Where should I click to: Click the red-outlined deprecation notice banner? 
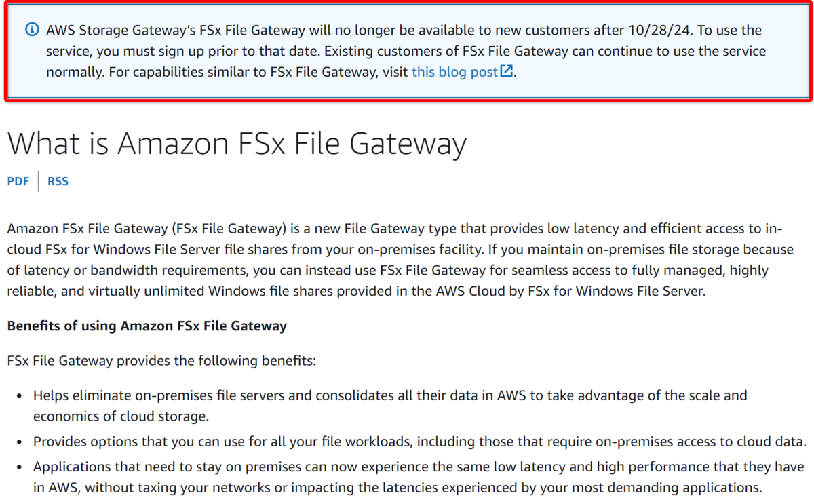pyautogui.click(x=407, y=51)
